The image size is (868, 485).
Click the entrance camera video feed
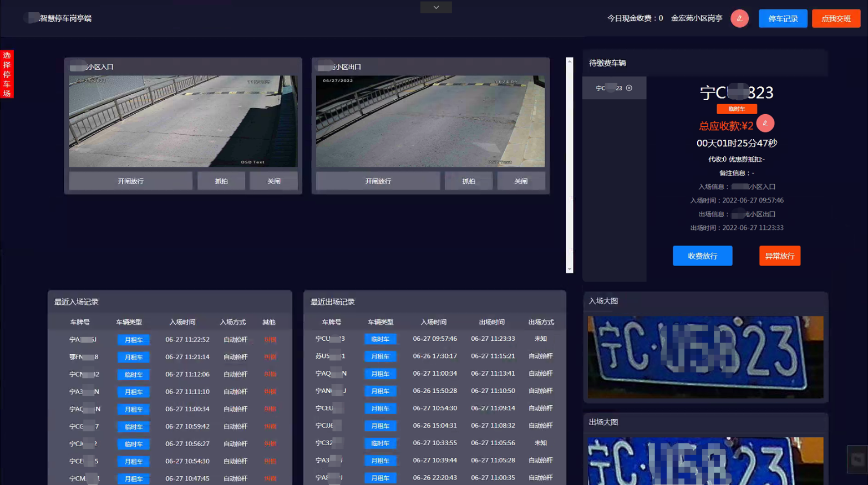point(183,121)
